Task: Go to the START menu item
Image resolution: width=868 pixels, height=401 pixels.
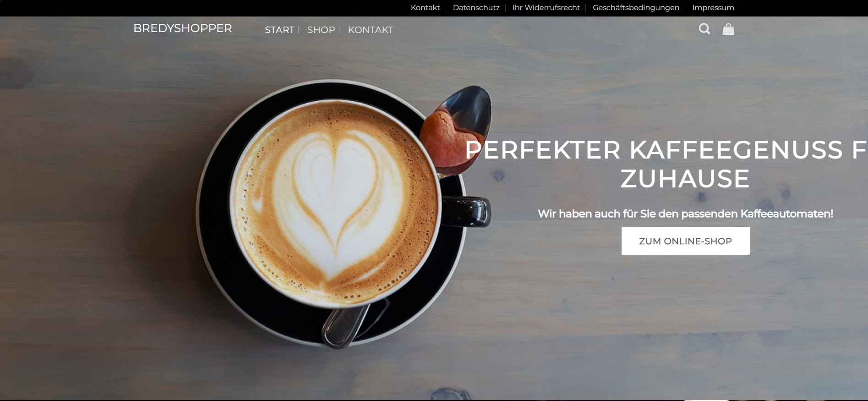Action: (279, 30)
